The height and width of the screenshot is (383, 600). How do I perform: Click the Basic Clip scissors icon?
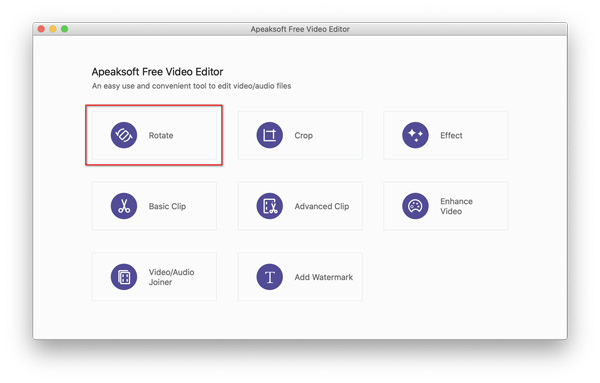[124, 206]
